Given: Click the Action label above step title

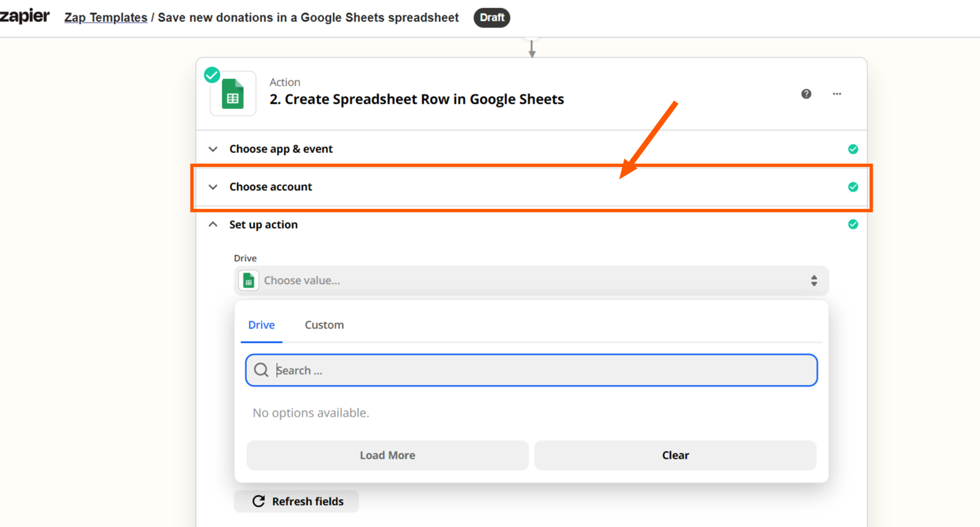Looking at the screenshot, I should pos(285,82).
